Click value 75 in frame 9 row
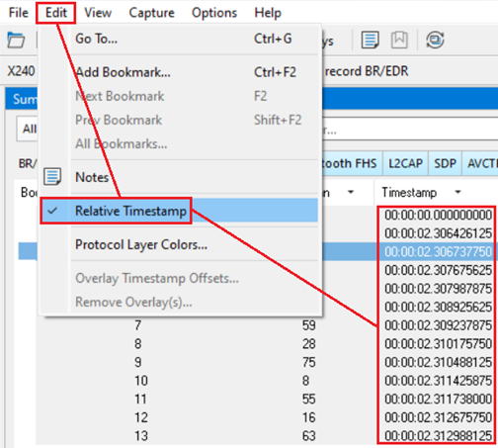The image size is (498, 448). click(x=309, y=363)
